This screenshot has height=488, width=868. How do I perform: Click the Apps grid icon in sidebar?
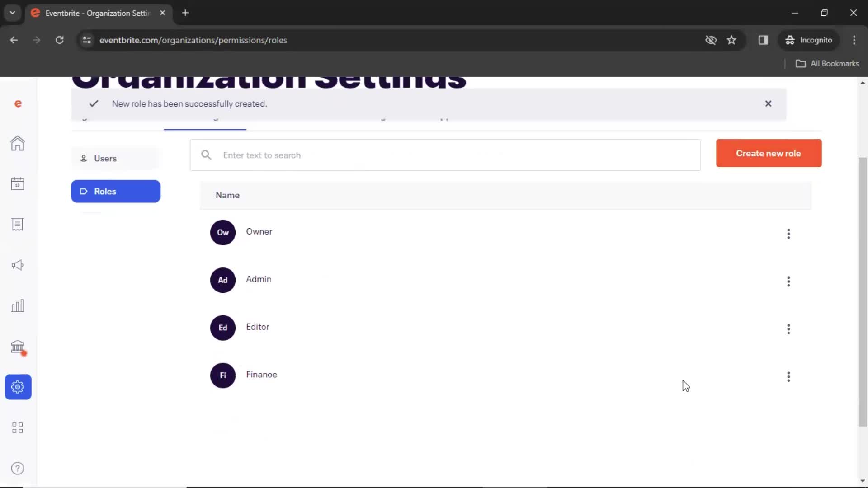pyautogui.click(x=17, y=427)
